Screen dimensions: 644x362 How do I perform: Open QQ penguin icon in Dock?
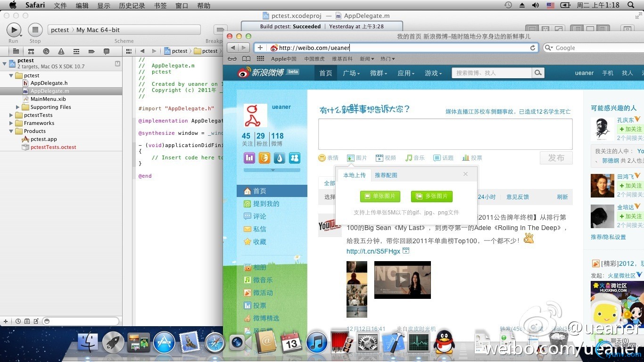coord(444,342)
